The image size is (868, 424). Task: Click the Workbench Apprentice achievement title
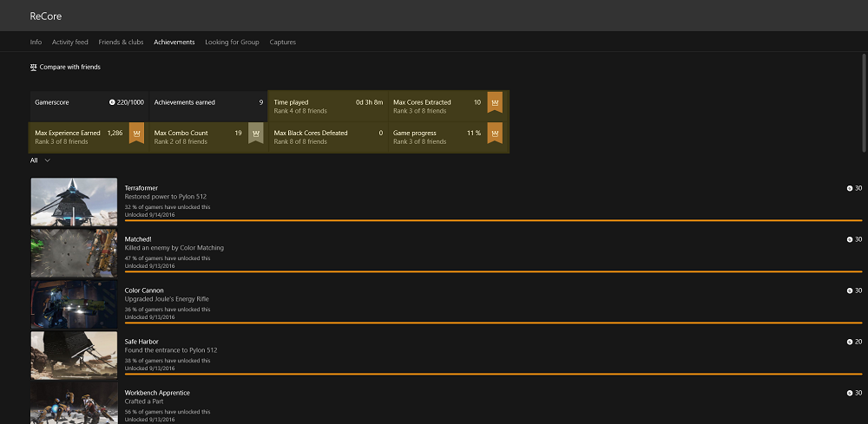pos(157,393)
